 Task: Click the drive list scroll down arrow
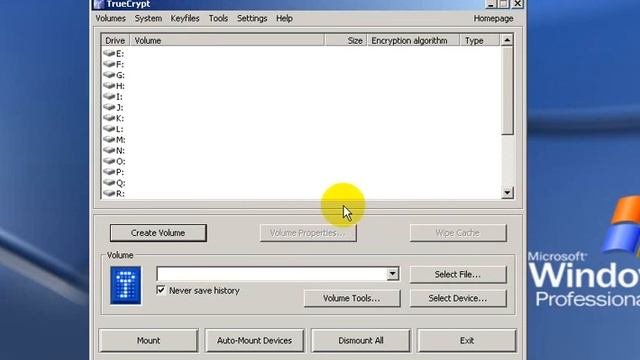pos(507,192)
